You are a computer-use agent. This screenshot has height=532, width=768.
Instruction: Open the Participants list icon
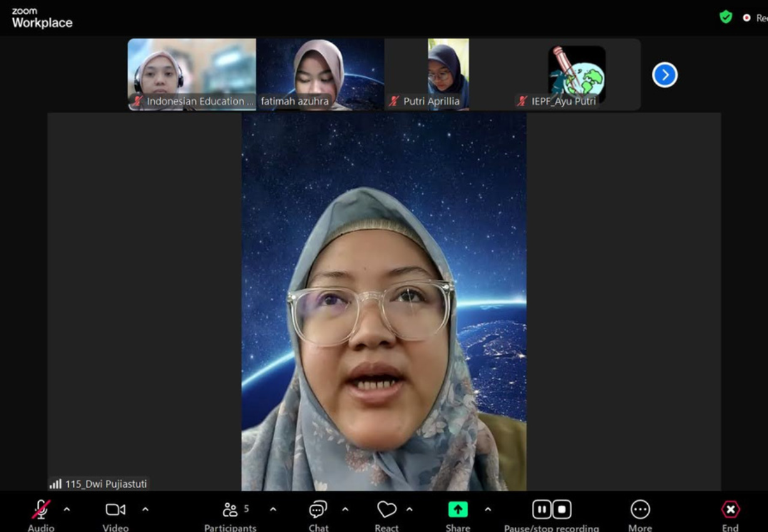(x=230, y=510)
